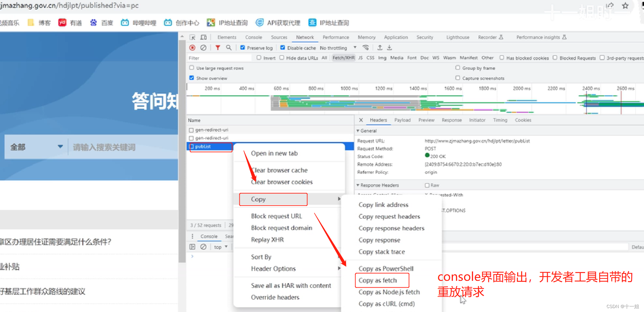Check Blocked Requests option
644x312 pixels.
tap(555, 58)
